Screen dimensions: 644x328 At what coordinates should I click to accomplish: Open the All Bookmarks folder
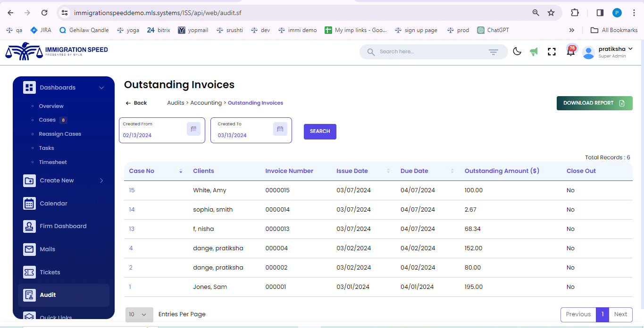(x=614, y=30)
